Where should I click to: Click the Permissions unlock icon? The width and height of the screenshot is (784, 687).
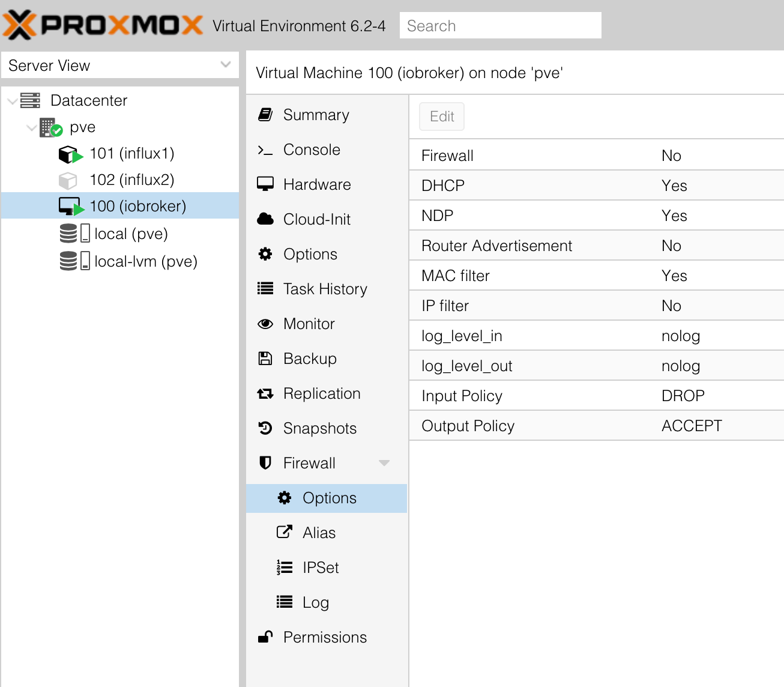pos(265,637)
